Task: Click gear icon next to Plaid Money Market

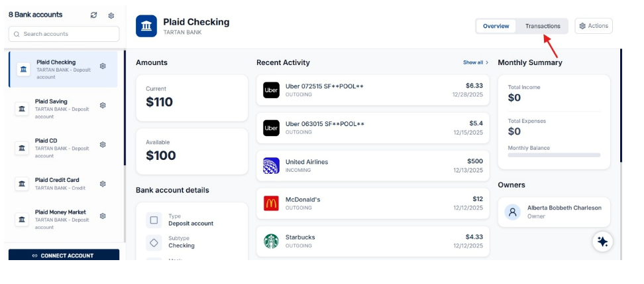Action: pos(103,216)
